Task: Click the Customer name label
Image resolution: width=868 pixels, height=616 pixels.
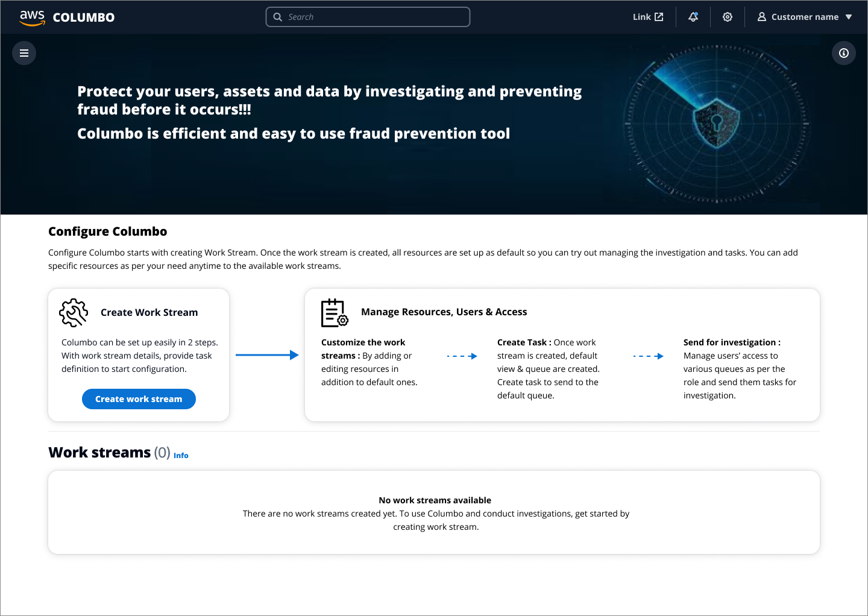Action: pyautogui.click(x=805, y=17)
